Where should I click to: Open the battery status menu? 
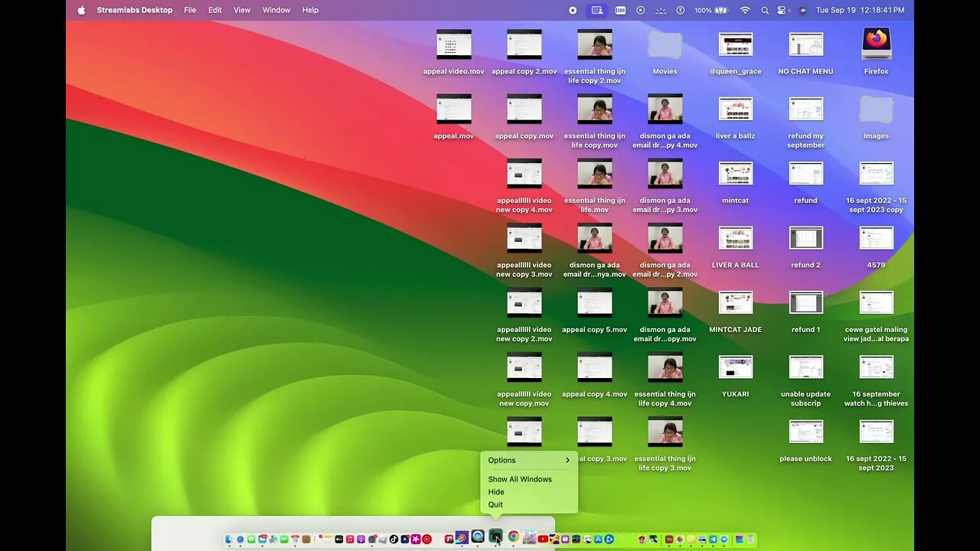pos(712,10)
